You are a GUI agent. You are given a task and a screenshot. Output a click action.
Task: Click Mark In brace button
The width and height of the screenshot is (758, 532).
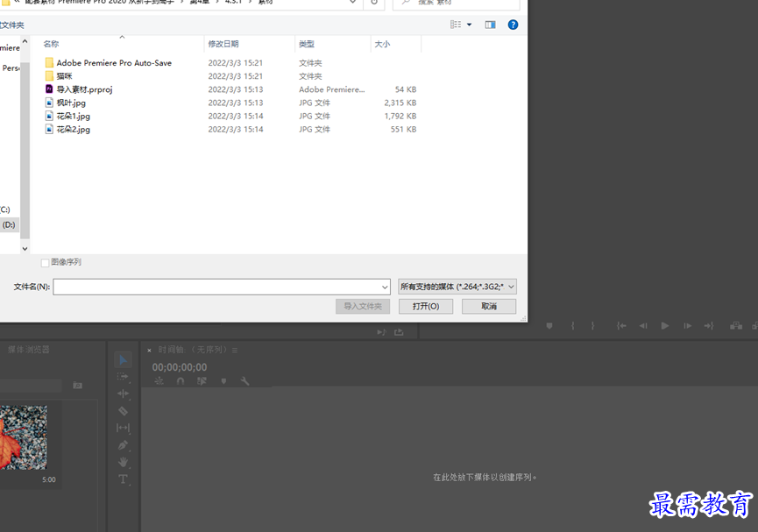(573, 326)
